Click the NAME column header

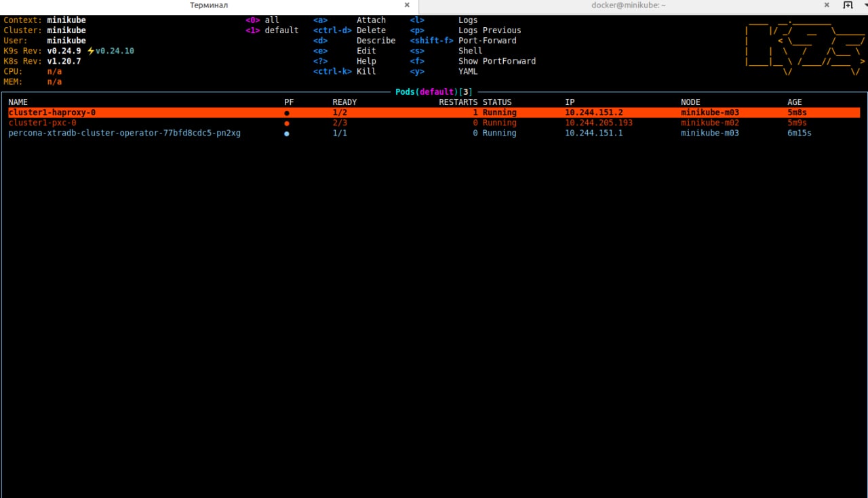(x=18, y=102)
